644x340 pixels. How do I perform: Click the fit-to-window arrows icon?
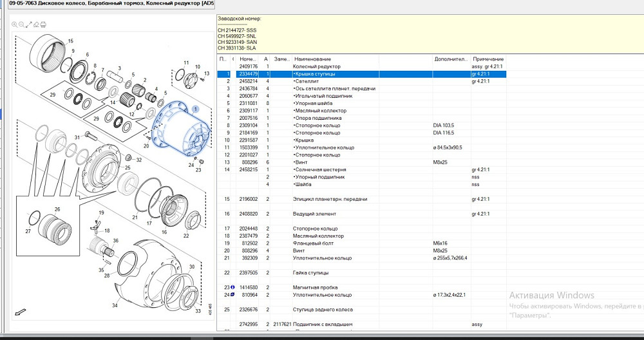pos(28,24)
